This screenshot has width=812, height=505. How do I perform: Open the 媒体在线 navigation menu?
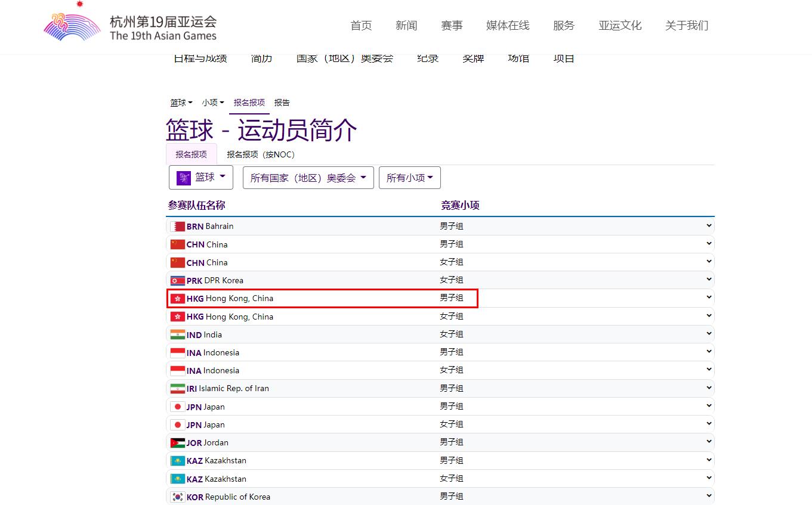508,25
